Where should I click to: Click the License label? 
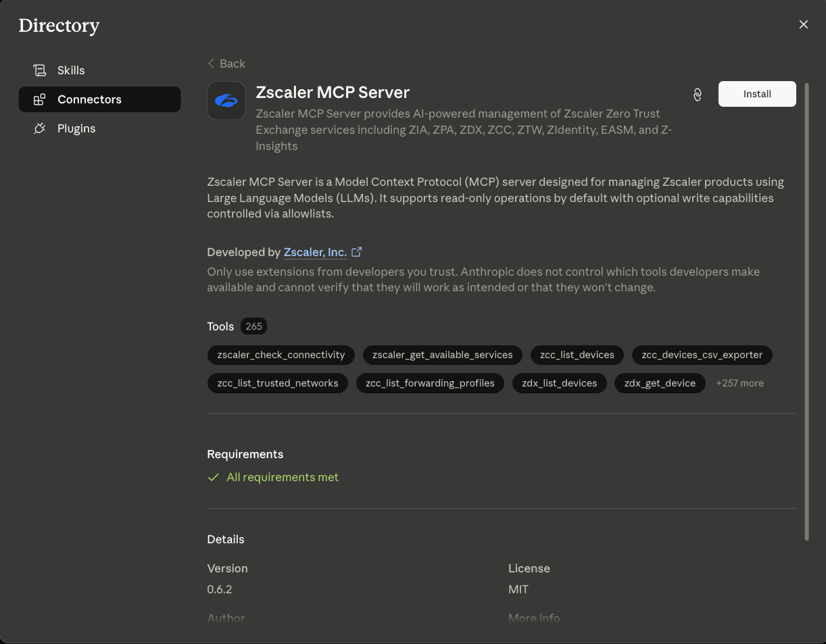click(529, 568)
